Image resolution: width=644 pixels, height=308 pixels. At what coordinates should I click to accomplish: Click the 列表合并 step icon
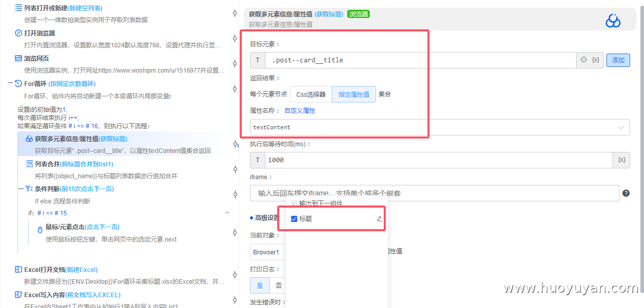(29, 164)
